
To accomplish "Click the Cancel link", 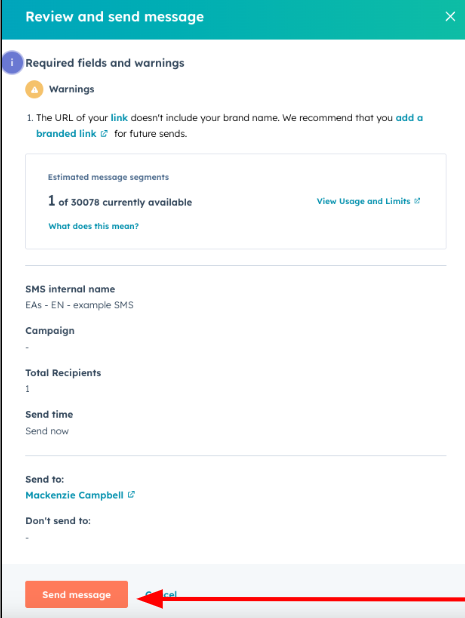I will (x=161, y=594).
